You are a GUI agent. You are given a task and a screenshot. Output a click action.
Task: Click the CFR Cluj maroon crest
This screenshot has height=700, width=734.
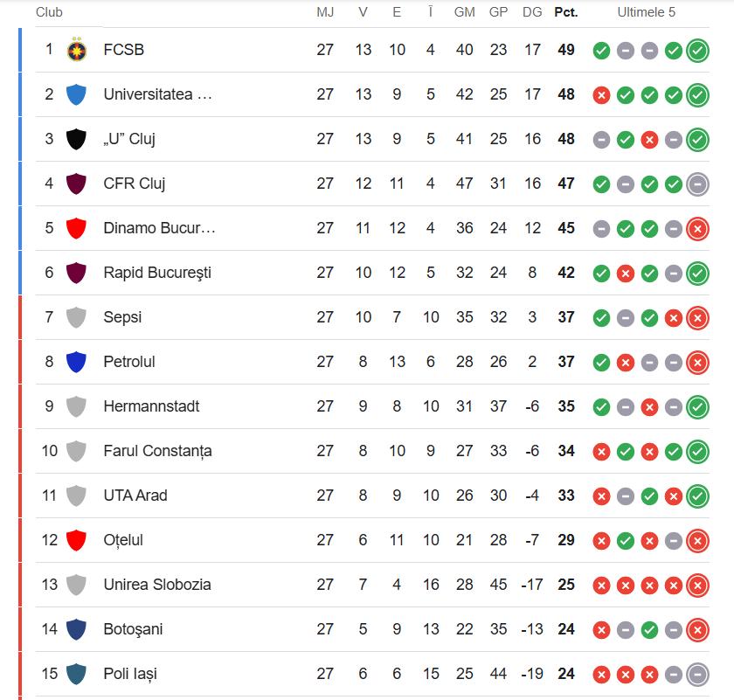pyautogui.click(x=77, y=184)
